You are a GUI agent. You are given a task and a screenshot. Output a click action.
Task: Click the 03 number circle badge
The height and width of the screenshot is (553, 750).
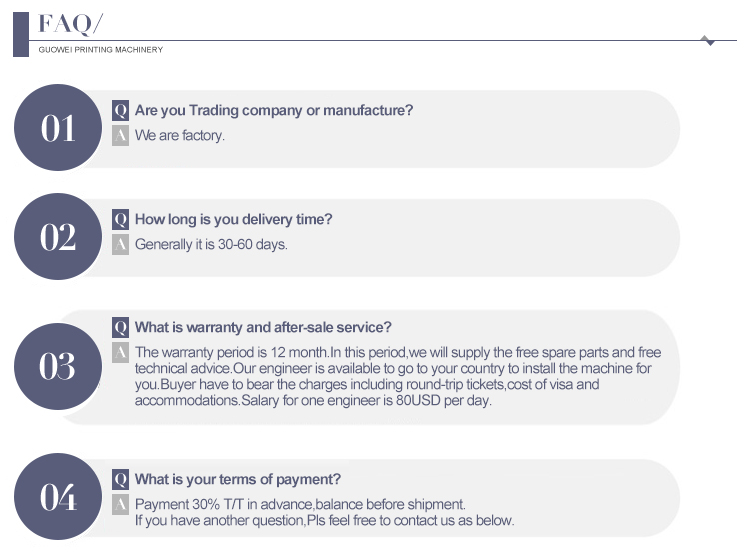coord(58,367)
